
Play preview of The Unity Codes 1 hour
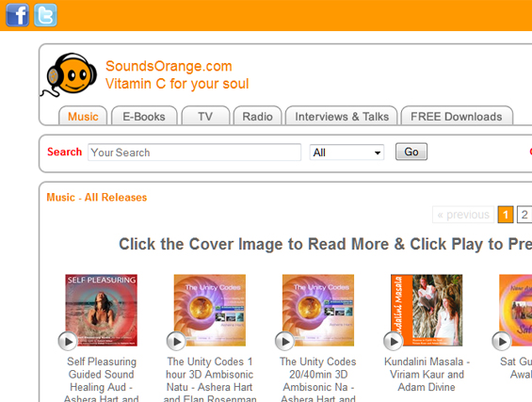(176, 341)
